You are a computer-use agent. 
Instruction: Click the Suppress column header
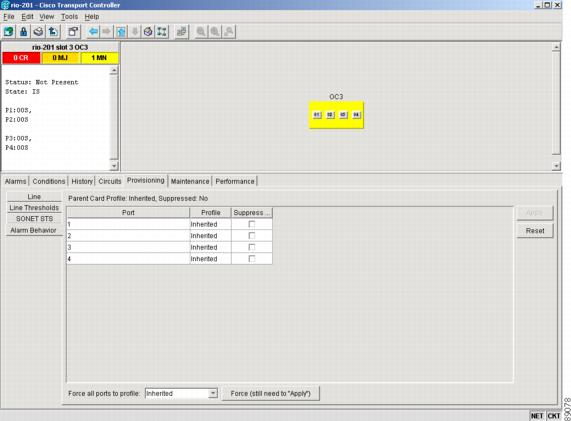(x=252, y=213)
